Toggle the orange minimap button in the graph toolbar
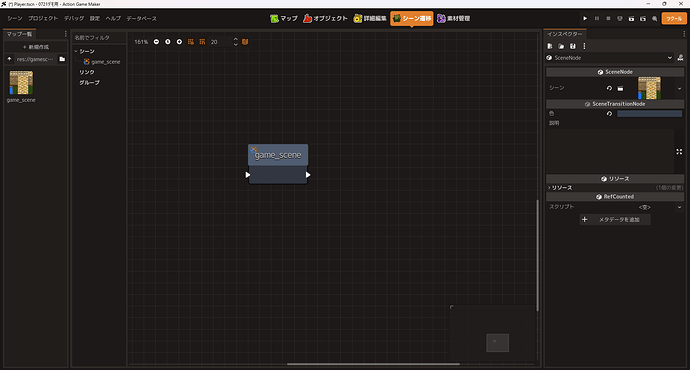 (245, 42)
